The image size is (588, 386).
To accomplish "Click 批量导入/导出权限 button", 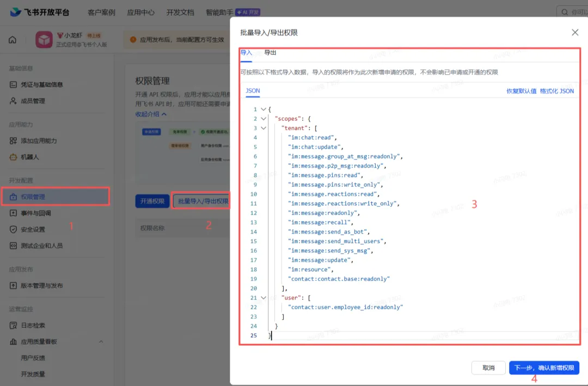I will [203, 201].
